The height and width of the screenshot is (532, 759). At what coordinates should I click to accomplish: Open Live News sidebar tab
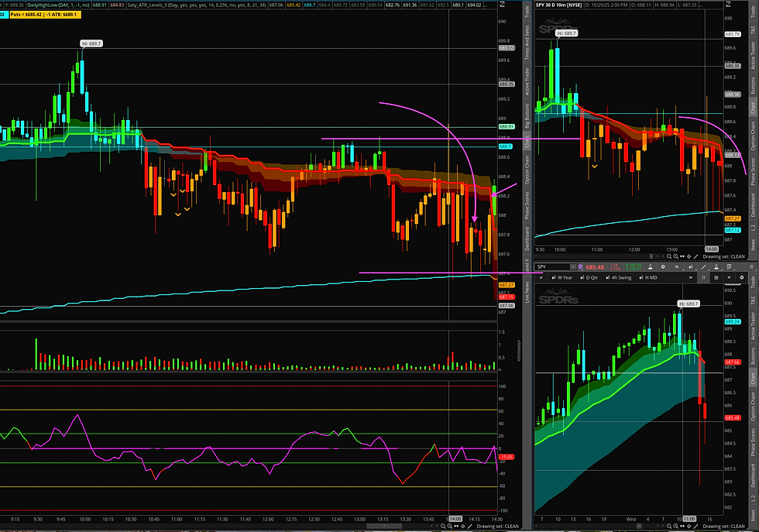527,293
